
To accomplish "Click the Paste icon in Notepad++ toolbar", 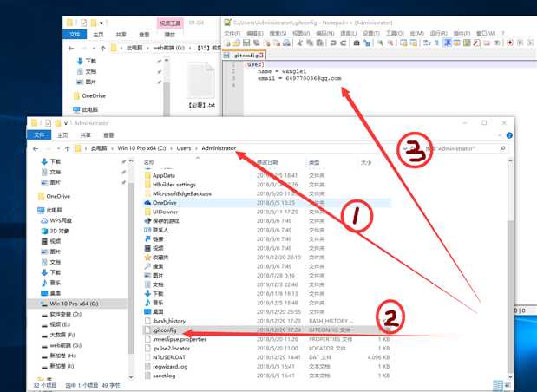I will click(x=319, y=42).
